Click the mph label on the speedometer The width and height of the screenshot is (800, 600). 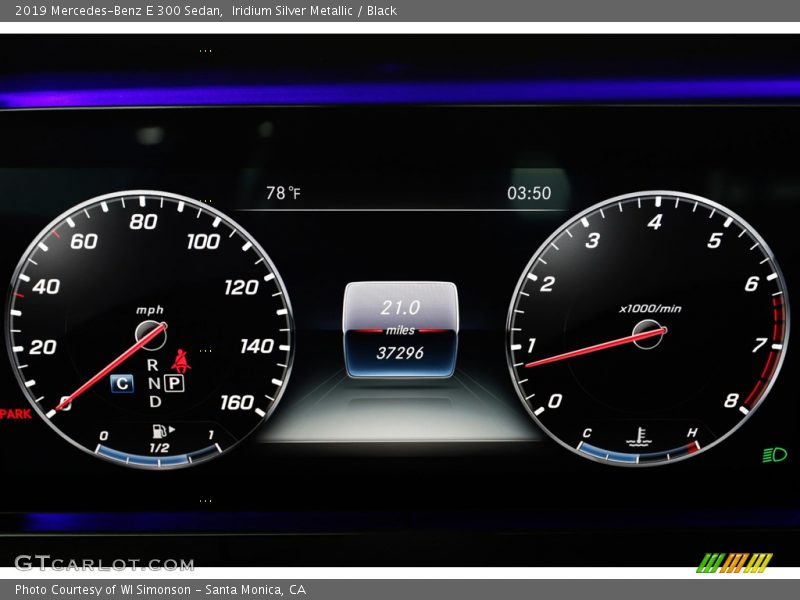tap(150, 310)
